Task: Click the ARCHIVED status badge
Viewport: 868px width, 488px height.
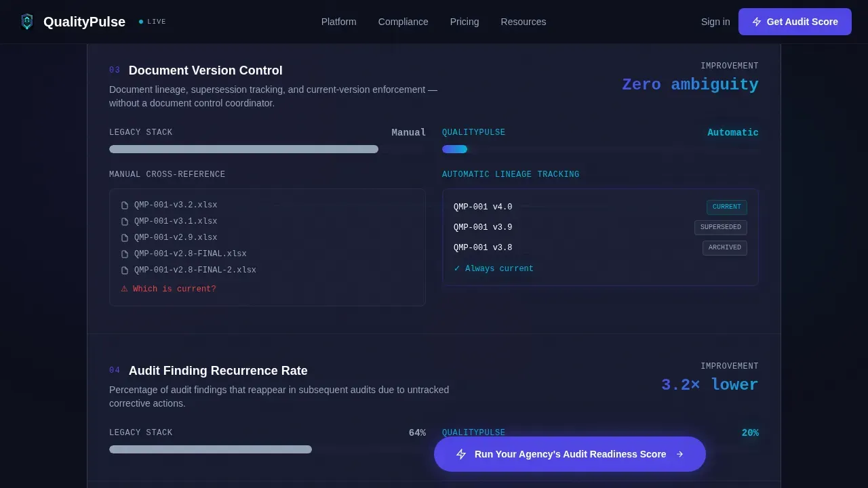Action: point(725,248)
